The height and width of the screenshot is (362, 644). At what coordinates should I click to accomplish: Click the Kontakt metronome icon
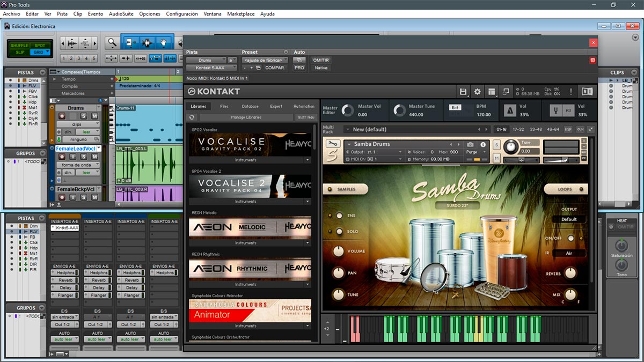tap(510, 111)
